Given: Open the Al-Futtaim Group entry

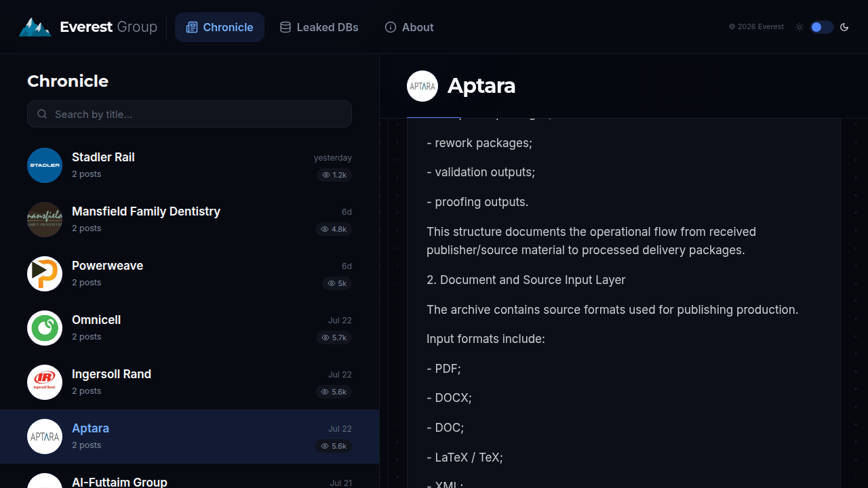Looking at the screenshot, I should 189,476.
